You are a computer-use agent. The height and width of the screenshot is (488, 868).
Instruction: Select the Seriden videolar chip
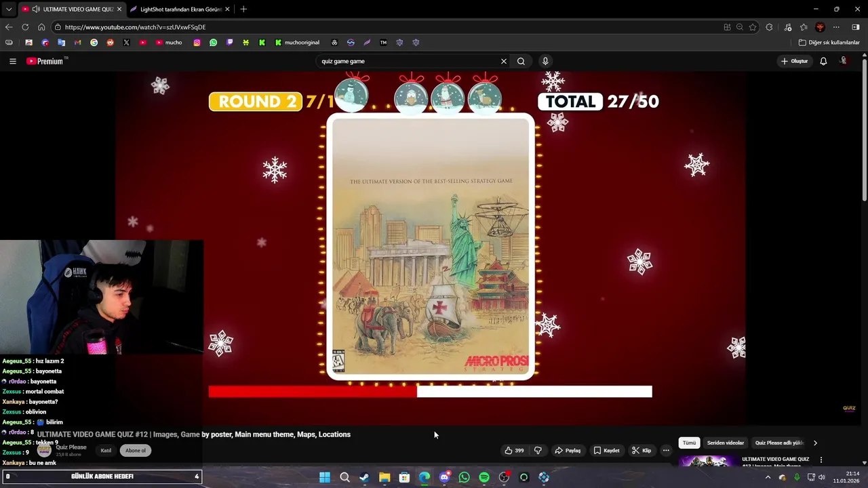tap(726, 443)
